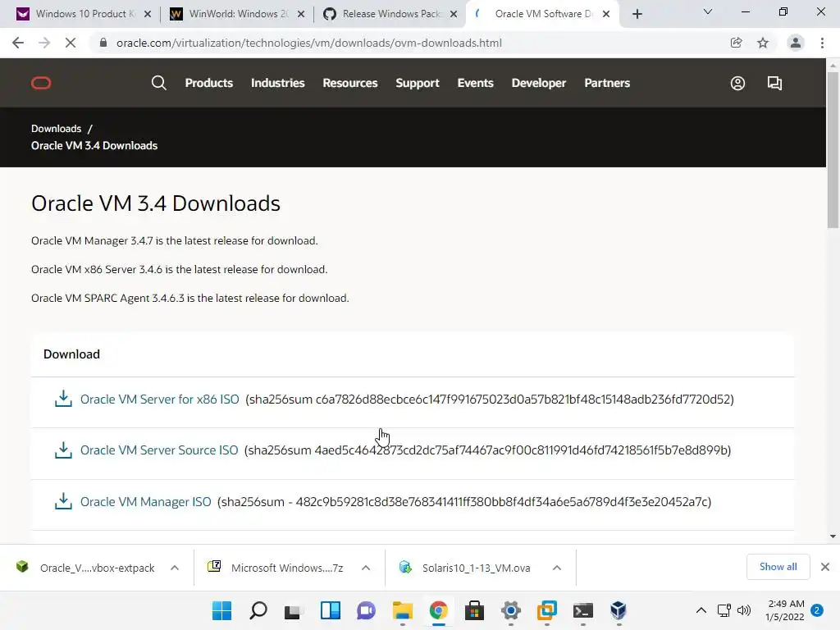The image size is (840, 630).
Task: Click the site lock icon in address bar
Action: click(103, 43)
